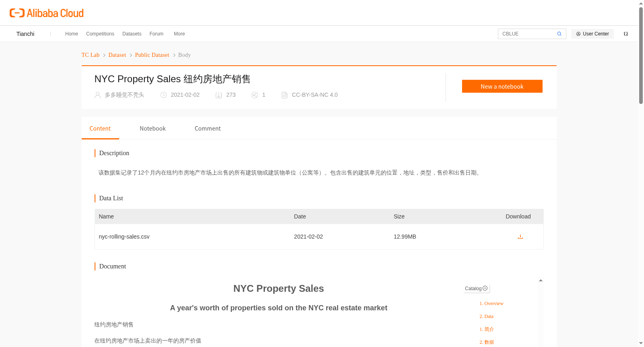Image resolution: width=644 pixels, height=347 pixels.
Task: Click the Date column header
Action: [x=300, y=216]
